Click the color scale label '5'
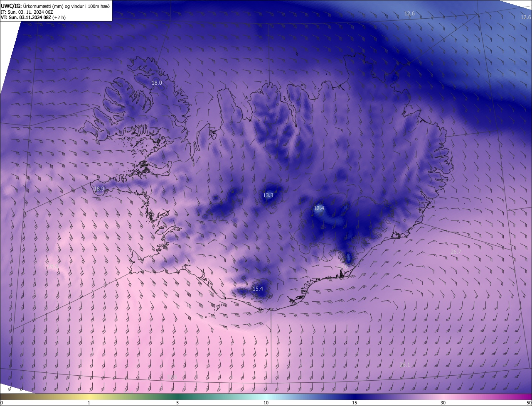 point(177,403)
